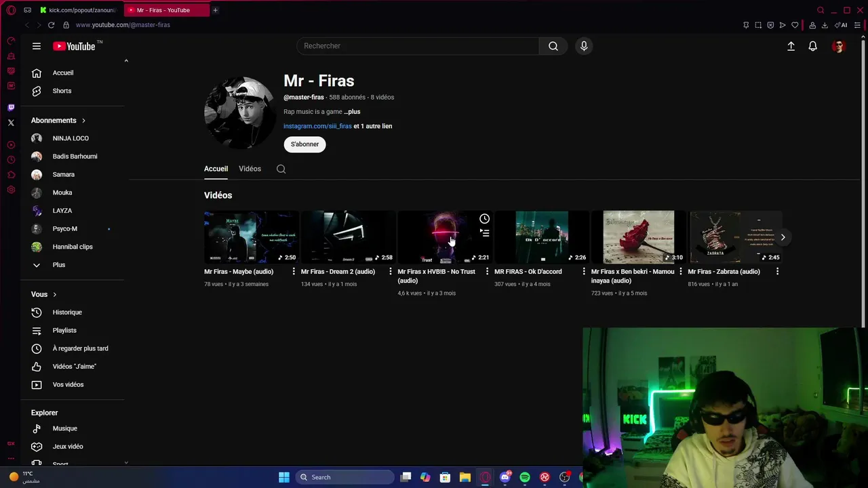Open the upload video icon
Image resolution: width=868 pixels, height=488 pixels.
coord(791,46)
